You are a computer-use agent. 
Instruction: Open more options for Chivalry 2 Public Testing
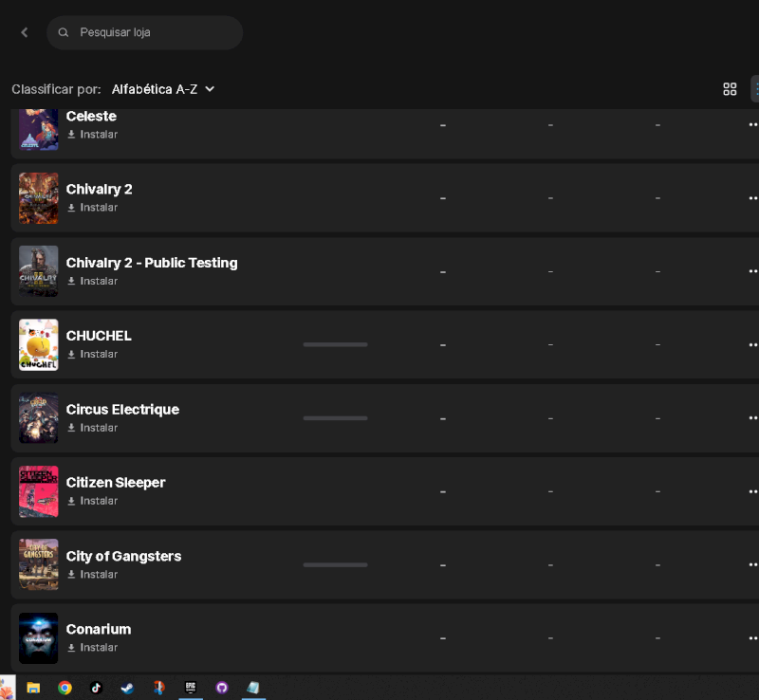click(x=752, y=271)
